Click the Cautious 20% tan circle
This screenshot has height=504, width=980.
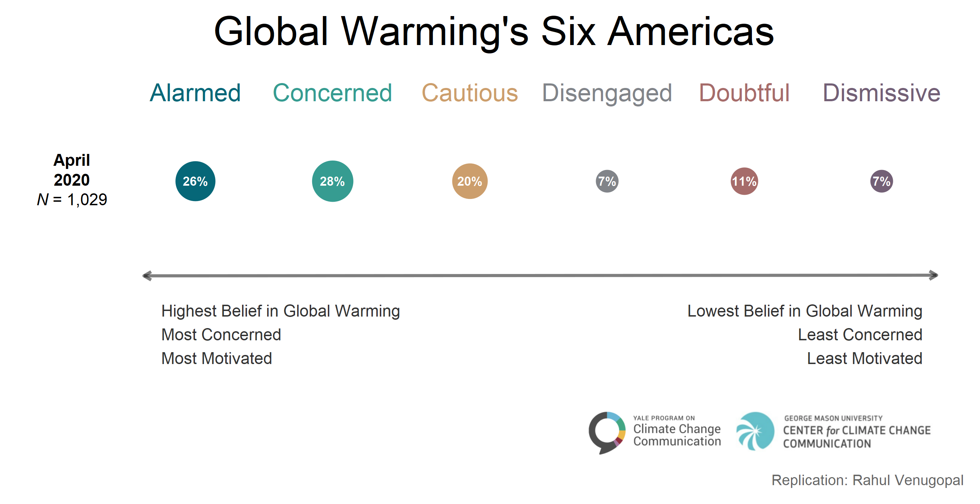(x=470, y=181)
